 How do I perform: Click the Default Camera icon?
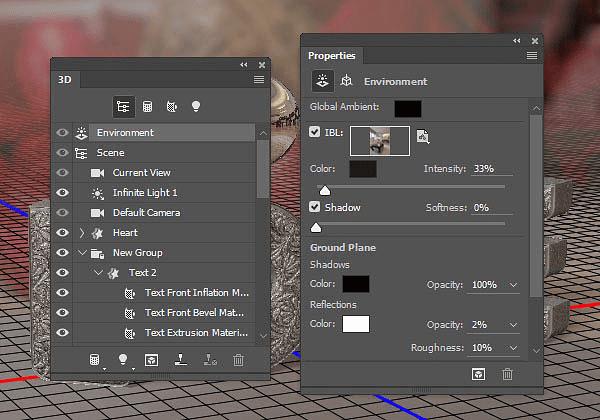[x=97, y=213]
